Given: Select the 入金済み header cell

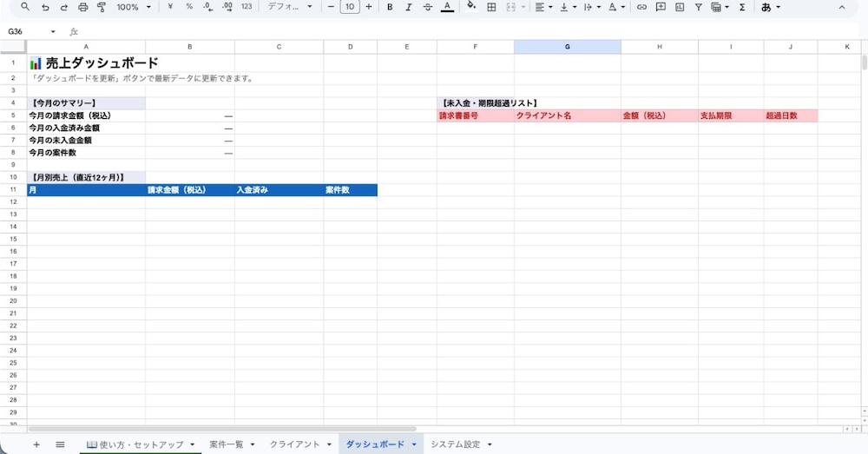Looking at the screenshot, I should click(279, 190).
